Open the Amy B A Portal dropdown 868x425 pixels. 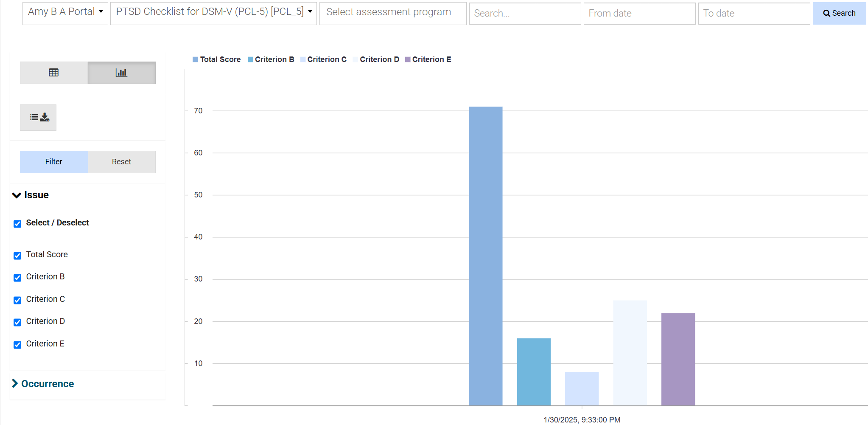pyautogui.click(x=65, y=12)
